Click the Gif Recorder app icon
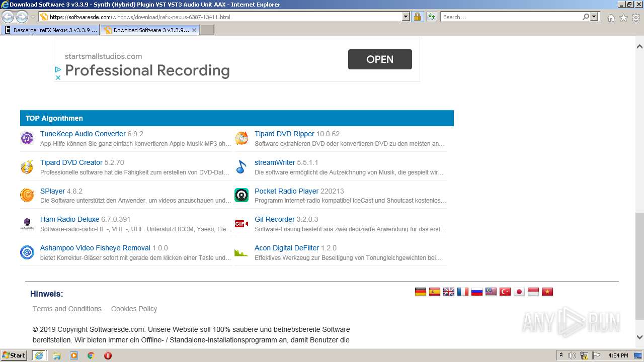The height and width of the screenshot is (362, 644). tap(242, 224)
